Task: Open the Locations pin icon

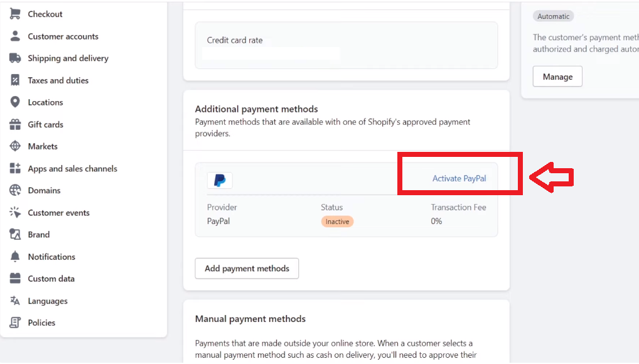Action: coord(15,102)
